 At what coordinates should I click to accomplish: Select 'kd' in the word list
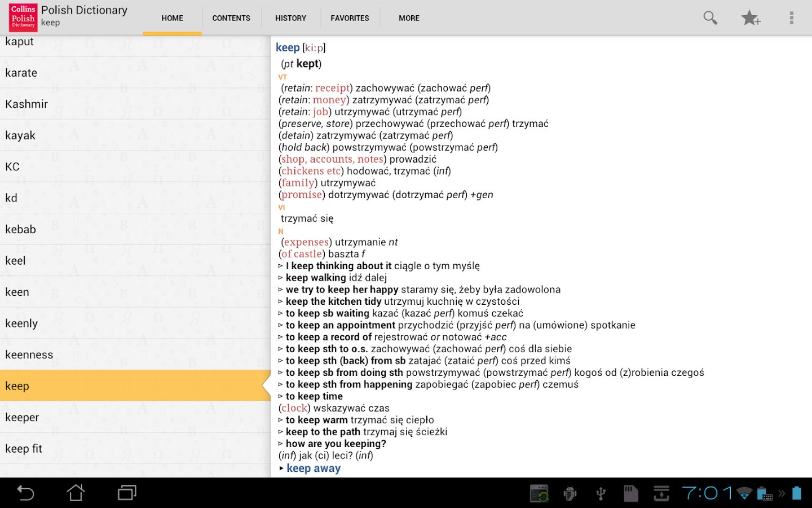pyautogui.click(x=135, y=198)
